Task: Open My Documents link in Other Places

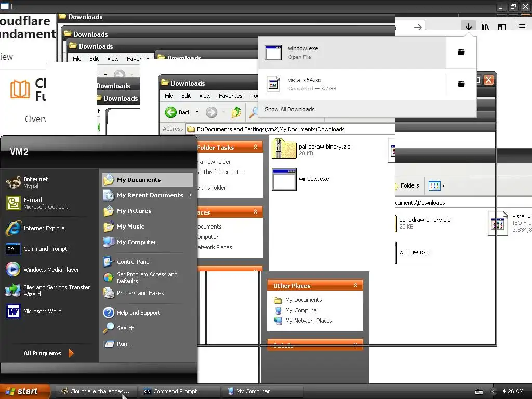Action: pos(303,300)
